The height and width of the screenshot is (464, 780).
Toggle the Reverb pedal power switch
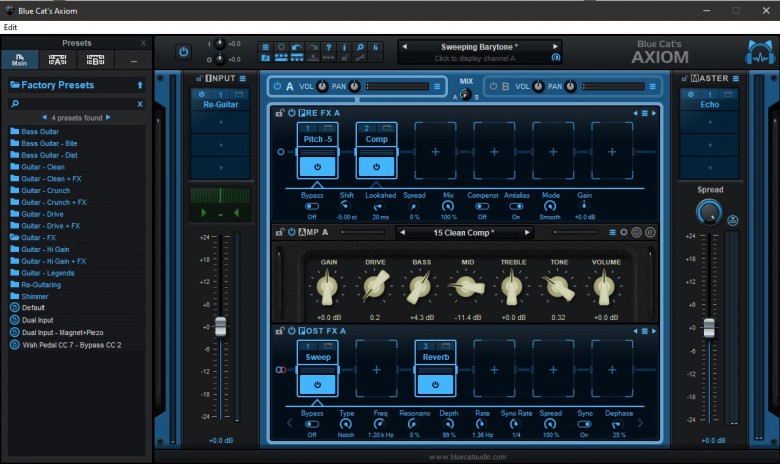[435, 384]
